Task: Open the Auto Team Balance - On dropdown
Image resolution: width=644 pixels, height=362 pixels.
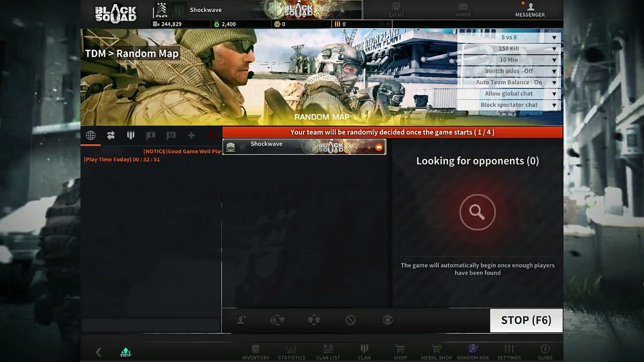Action: [x=509, y=82]
